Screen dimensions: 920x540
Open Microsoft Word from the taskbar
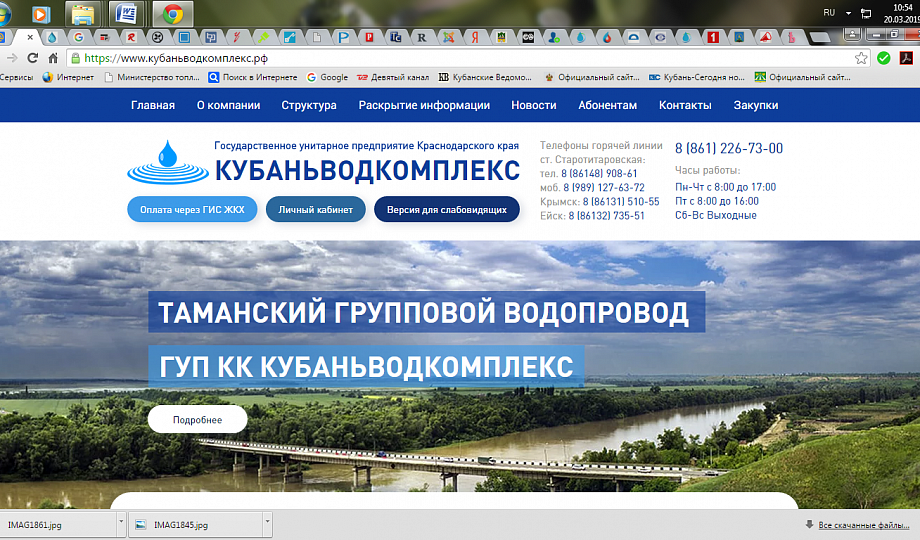pyautogui.click(x=128, y=13)
